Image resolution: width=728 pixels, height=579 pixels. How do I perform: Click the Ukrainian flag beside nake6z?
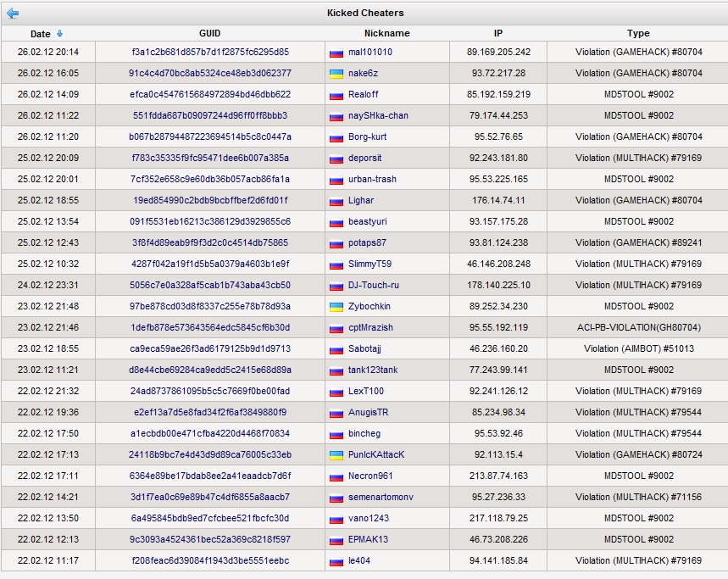(x=336, y=74)
